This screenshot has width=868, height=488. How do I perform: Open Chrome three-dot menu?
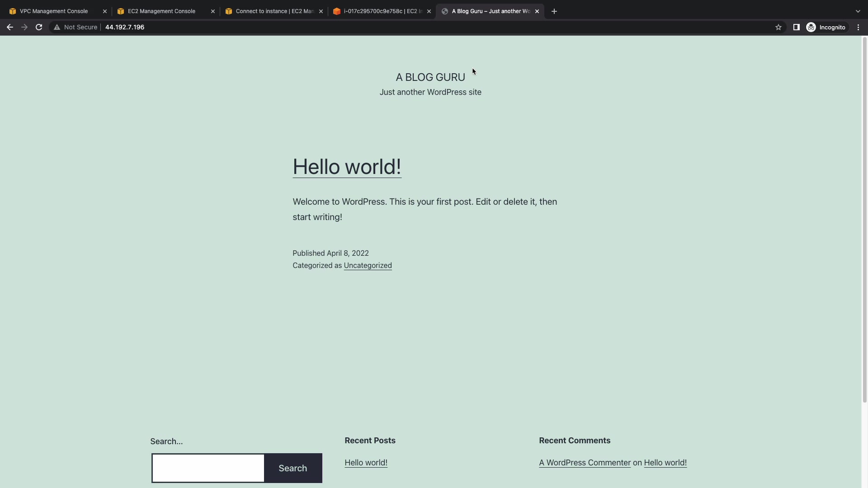(x=858, y=27)
